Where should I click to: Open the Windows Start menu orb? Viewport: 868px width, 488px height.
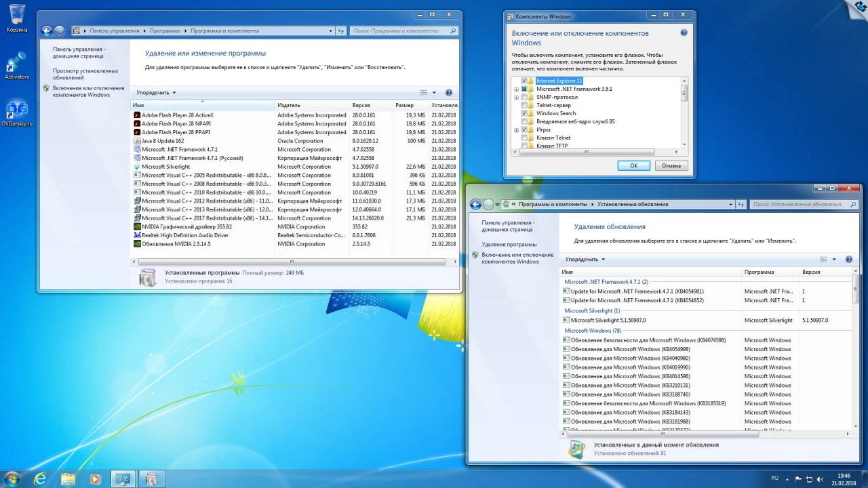coord(12,479)
